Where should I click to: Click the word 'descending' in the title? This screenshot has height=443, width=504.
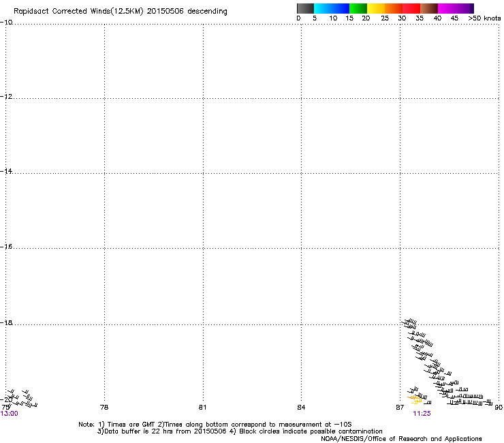(x=207, y=12)
